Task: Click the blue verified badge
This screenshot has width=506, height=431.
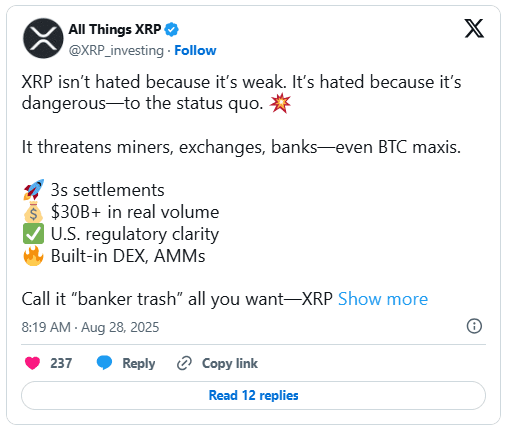Action: [x=172, y=29]
